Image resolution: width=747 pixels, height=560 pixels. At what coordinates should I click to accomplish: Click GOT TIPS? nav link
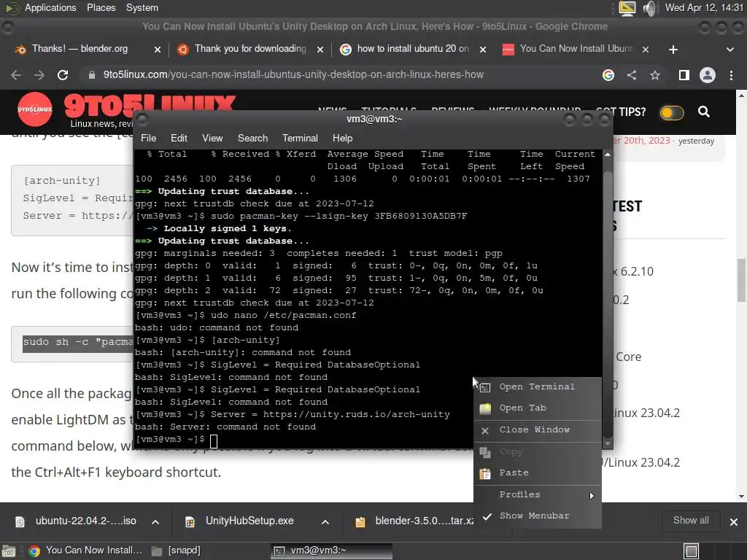coord(621,112)
